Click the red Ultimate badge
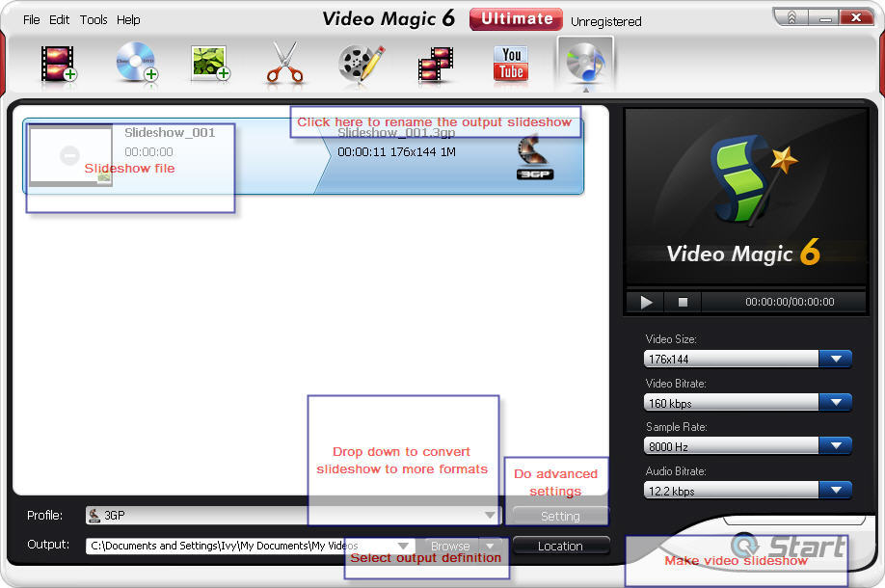This screenshot has width=885, height=588. pos(516,18)
